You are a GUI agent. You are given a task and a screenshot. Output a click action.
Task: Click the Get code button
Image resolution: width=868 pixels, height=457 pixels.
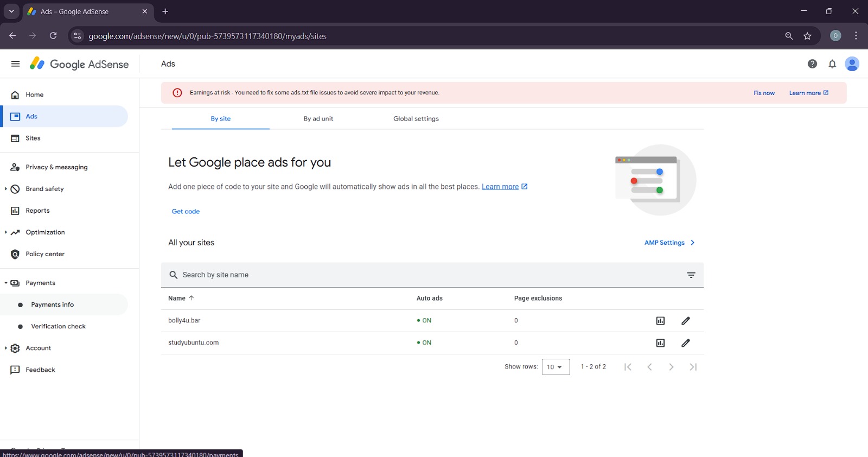[x=186, y=211]
